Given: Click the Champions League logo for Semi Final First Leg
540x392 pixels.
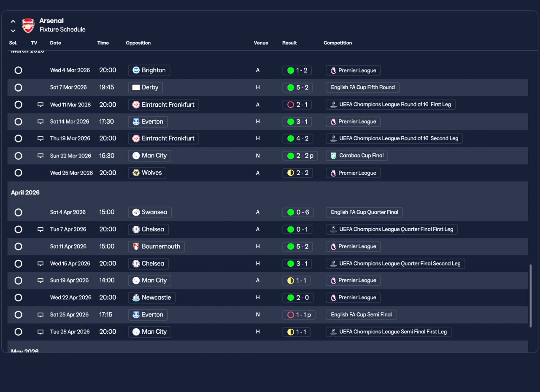Looking at the screenshot, I should pyautogui.click(x=333, y=332).
